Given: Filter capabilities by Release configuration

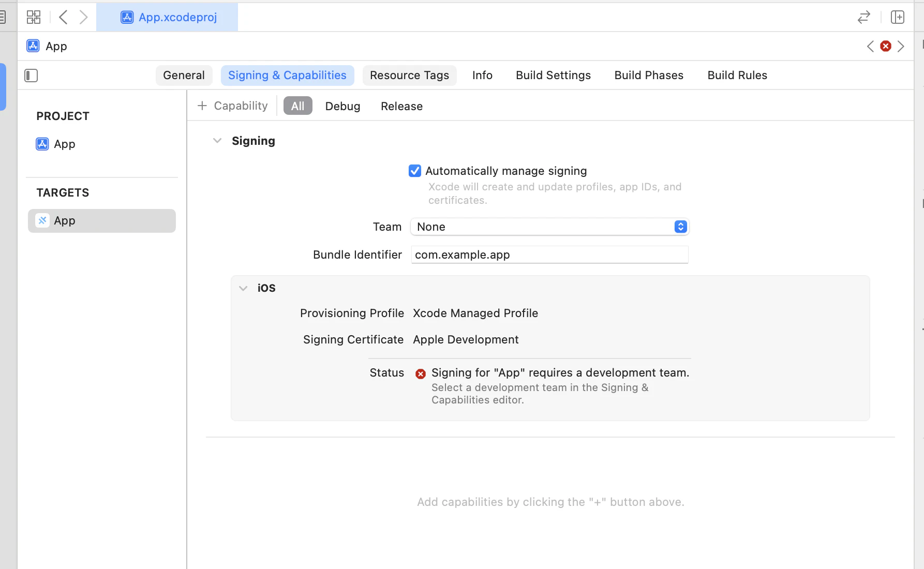Looking at the screenshot, I should click(401, 106).
